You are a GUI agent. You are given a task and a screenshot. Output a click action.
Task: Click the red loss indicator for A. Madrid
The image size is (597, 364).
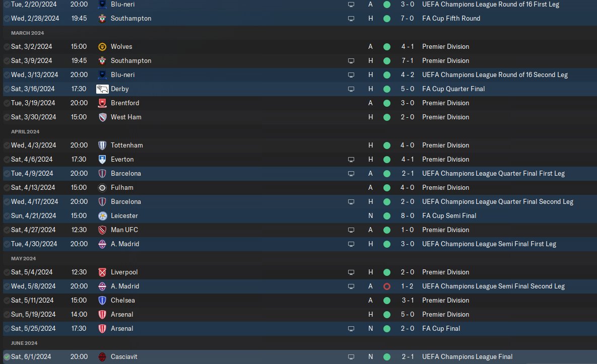point(387,286)
